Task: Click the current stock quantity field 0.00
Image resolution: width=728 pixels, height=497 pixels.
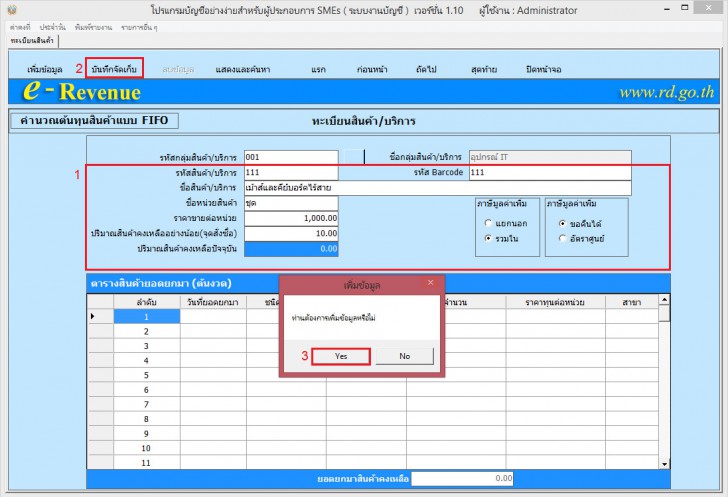Action: (x=291, y=248)
